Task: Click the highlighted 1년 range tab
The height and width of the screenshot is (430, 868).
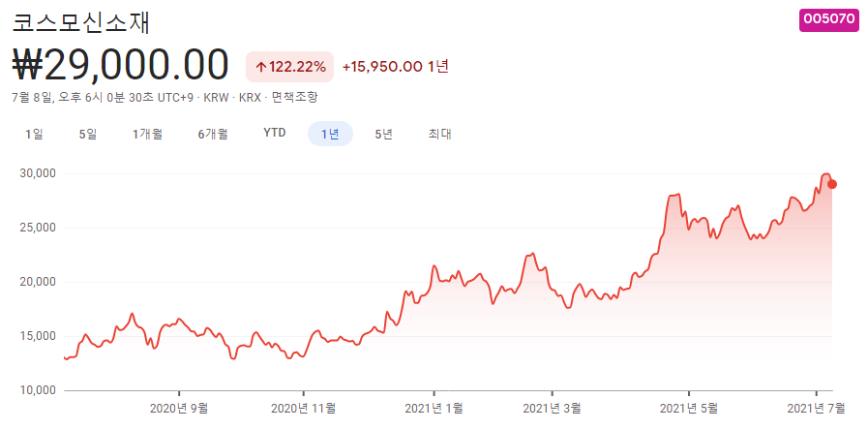Action: point(331,134)
